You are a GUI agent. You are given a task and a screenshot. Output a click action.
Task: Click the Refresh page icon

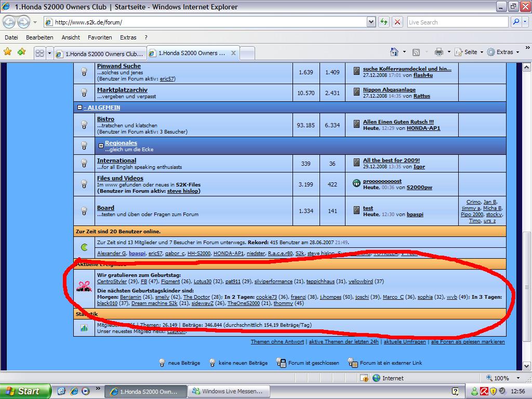click(x=384, y=22)
